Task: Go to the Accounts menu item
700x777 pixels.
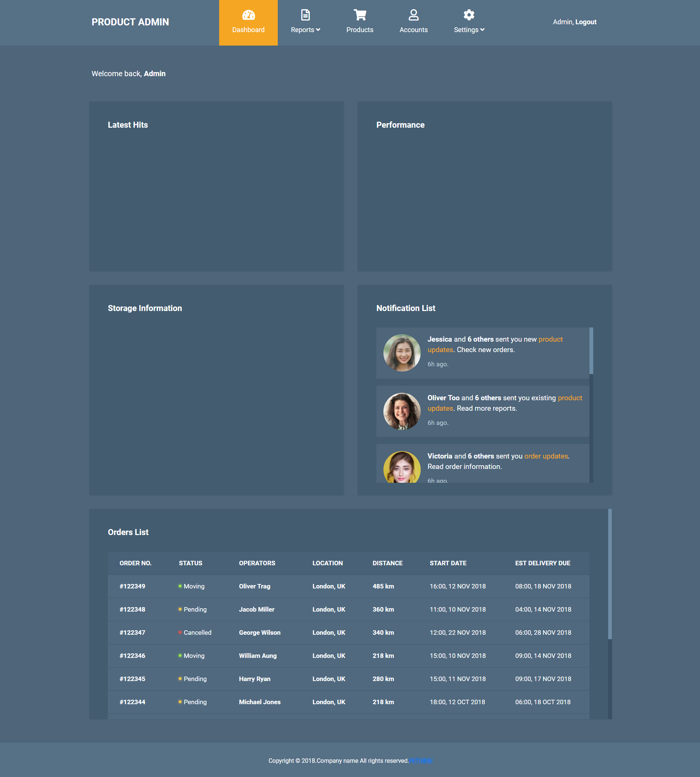Action: [x=413, y=30]
